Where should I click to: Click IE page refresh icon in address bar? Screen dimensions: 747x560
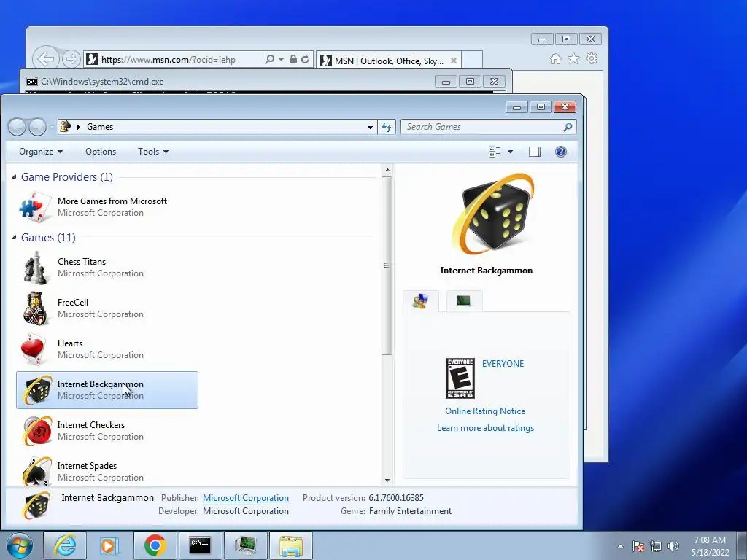click(305, 60)
